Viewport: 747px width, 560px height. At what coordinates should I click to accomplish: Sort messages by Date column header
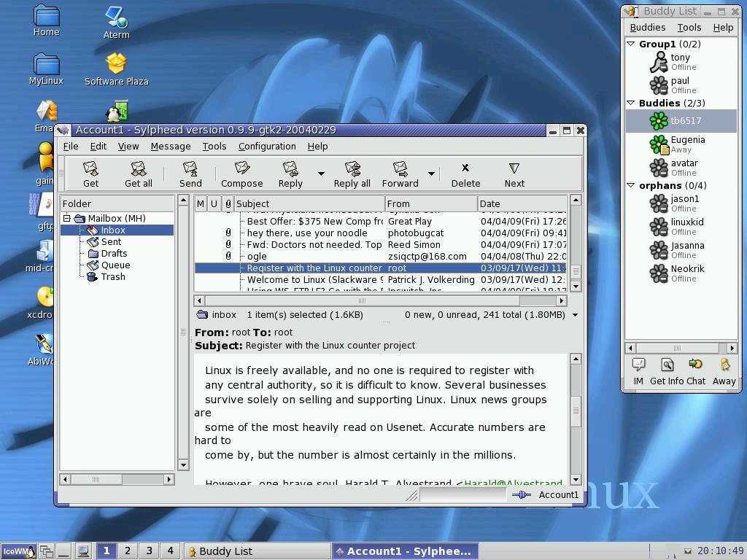tap(521, 203)
